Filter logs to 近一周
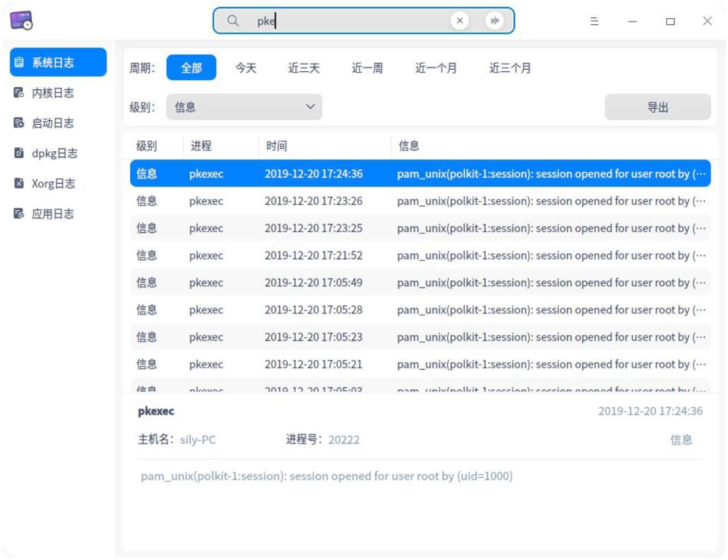 (367, 68)
